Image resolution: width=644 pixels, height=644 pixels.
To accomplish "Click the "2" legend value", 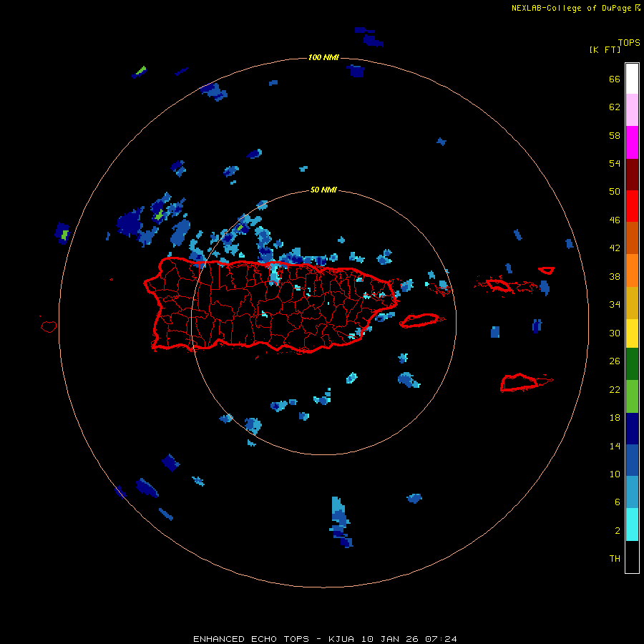I will coord(618,531).
